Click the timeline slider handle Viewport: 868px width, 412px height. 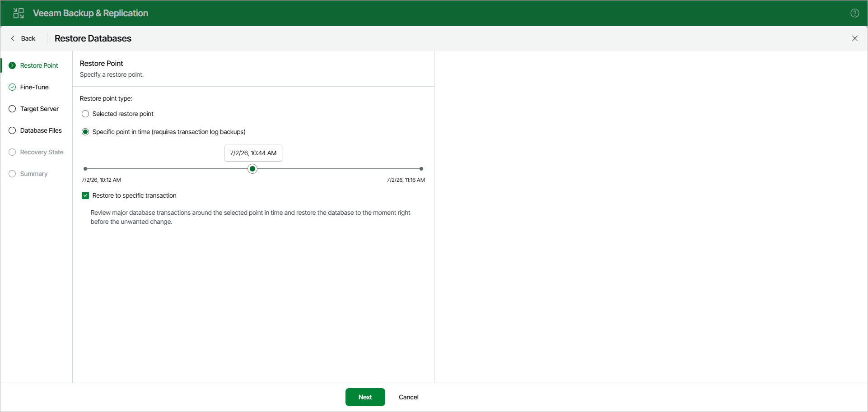pyautogui.click(x=252, y=169)
